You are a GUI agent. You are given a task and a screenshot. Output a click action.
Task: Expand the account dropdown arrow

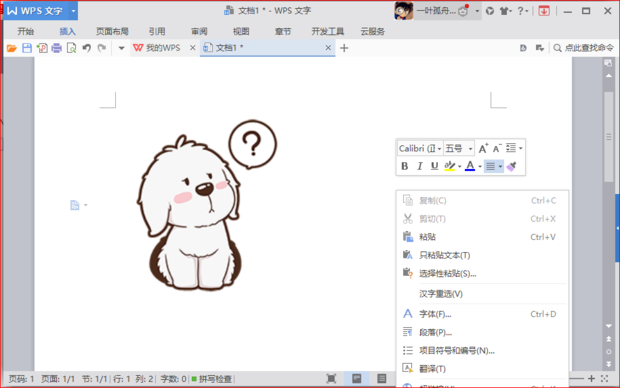477,11
